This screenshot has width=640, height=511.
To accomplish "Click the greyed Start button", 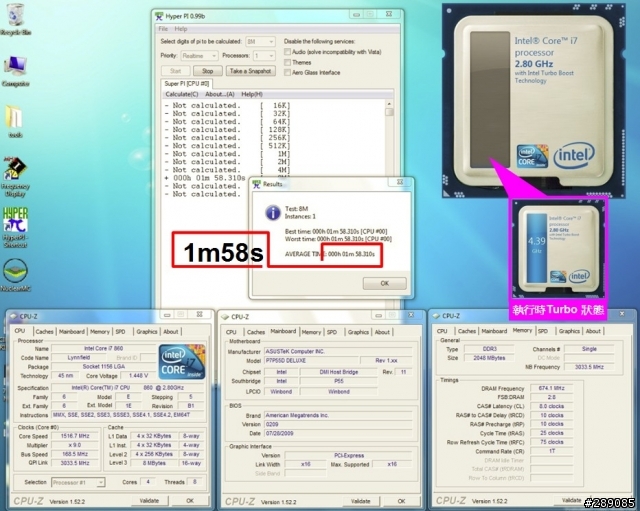I will 175,71.
